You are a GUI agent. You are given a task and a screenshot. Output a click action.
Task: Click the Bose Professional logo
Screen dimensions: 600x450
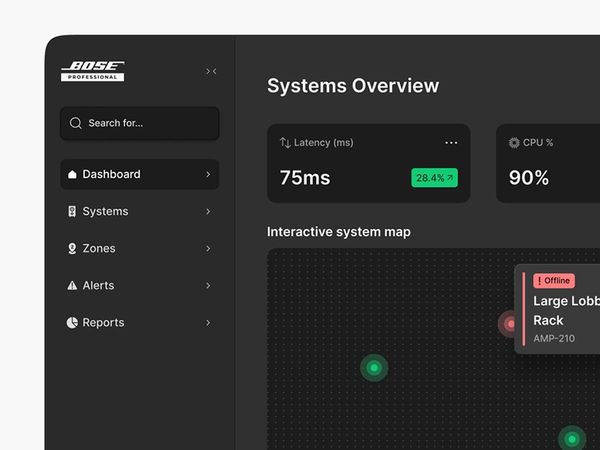93,71
